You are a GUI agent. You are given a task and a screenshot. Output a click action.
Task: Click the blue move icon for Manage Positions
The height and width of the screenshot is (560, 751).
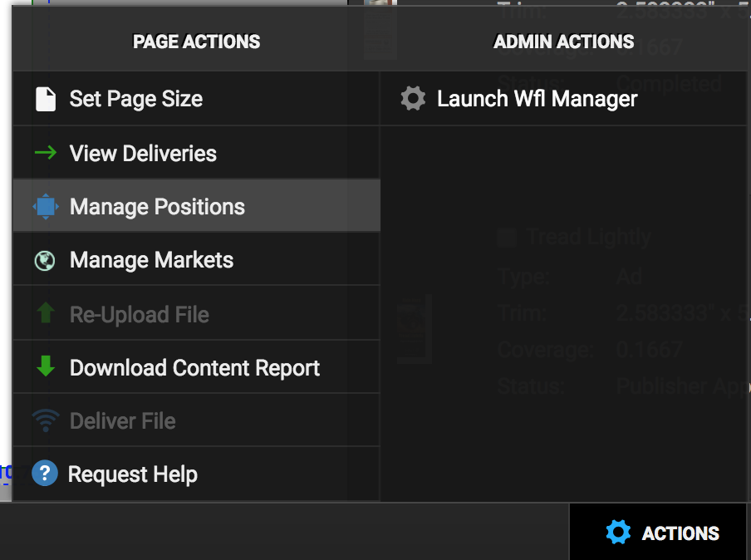[46, 207]
